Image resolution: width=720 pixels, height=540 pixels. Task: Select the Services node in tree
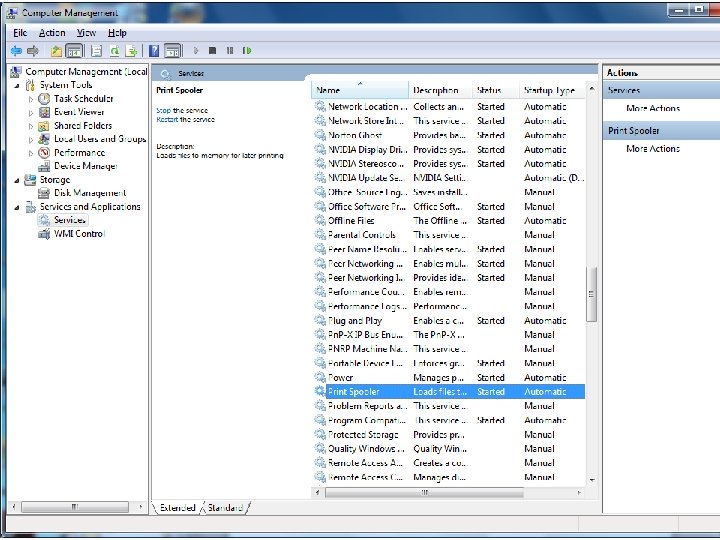(69, 220)
